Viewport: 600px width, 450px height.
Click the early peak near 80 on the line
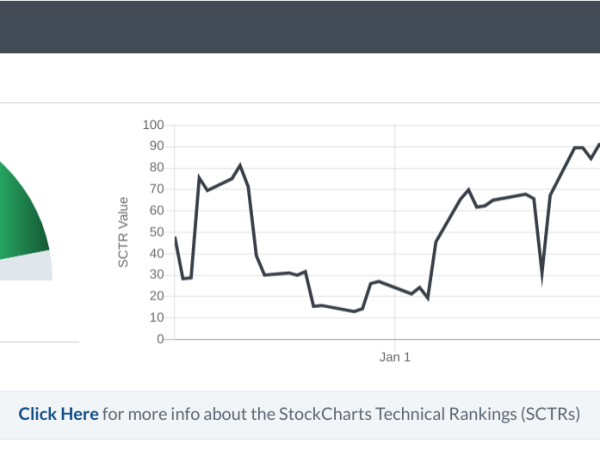(240, 165)
